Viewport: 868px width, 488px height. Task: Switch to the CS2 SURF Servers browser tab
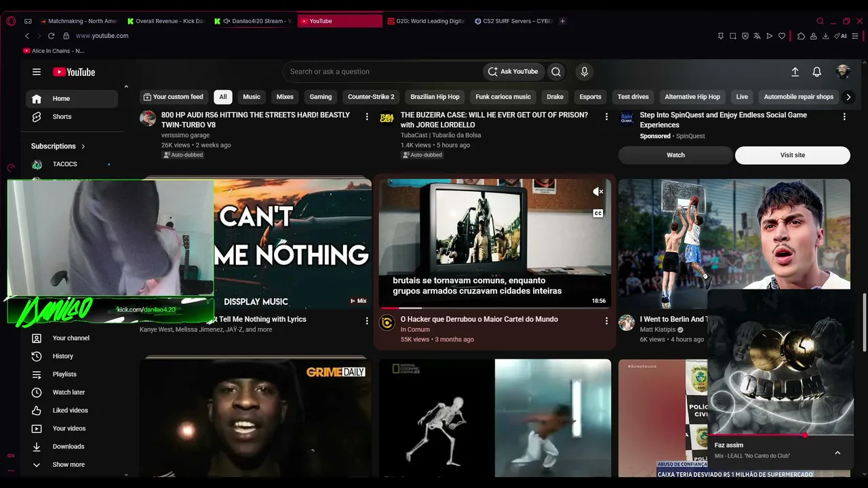click(x=513, y=21)
